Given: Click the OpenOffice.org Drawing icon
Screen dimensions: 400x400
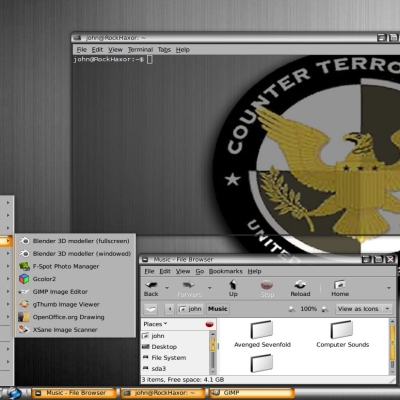Looking at the screenshot, I should tap(24, 317).
